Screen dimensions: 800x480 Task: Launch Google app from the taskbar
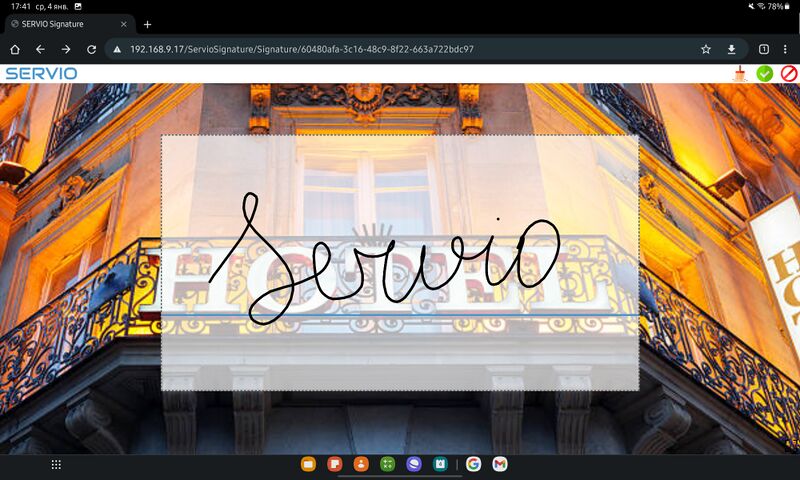pos(473,464)
